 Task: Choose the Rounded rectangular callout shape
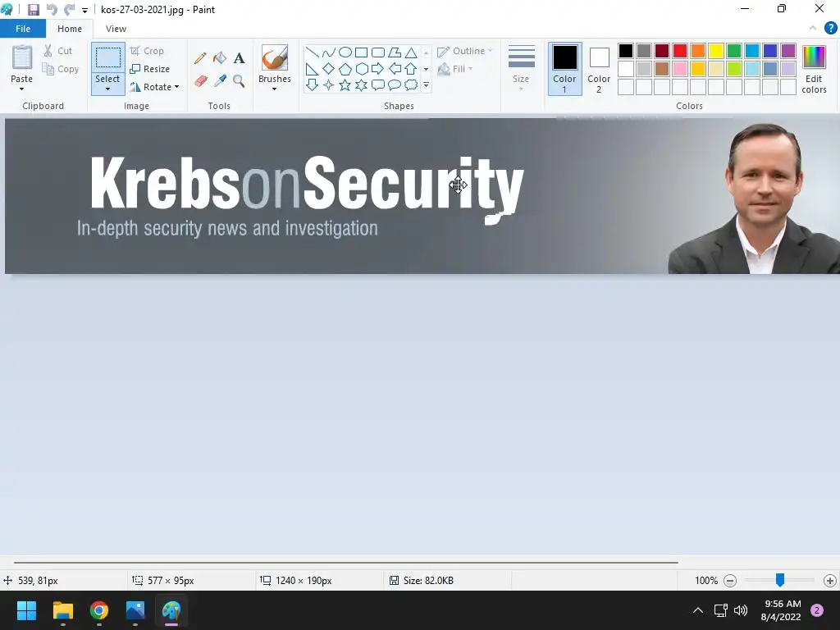(x=378, y=84)
